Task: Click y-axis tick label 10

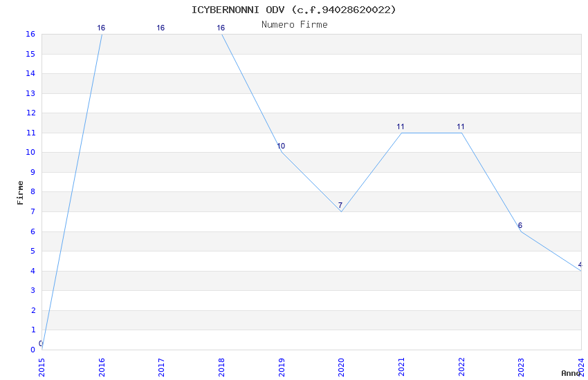Action: [x=30, y=153]
